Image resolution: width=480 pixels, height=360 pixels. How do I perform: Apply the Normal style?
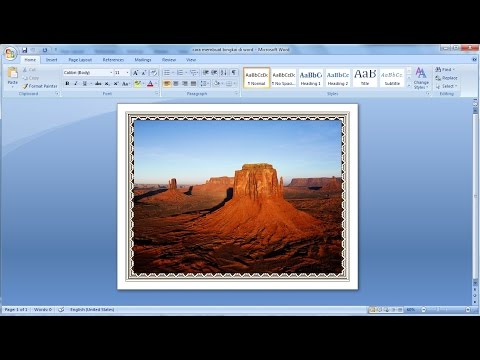click(x=257, y=78)
